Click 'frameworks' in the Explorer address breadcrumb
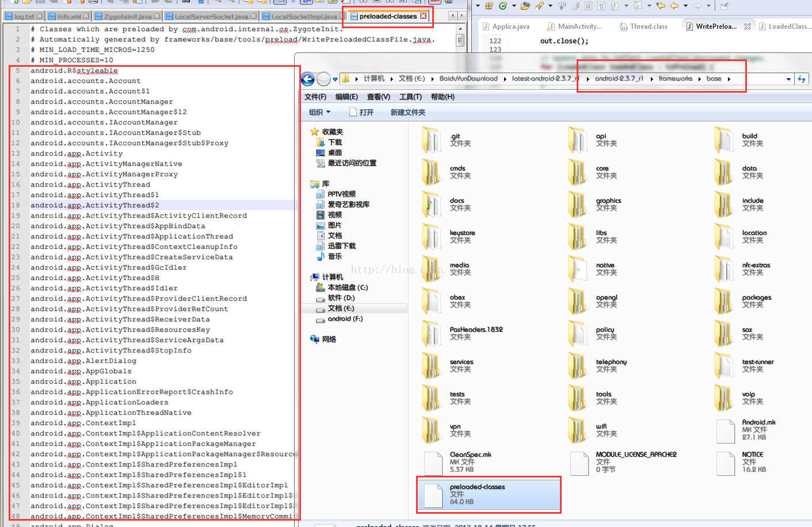Image resolution: width=812 pixels, height=527 pixels. tap(676, 78)
